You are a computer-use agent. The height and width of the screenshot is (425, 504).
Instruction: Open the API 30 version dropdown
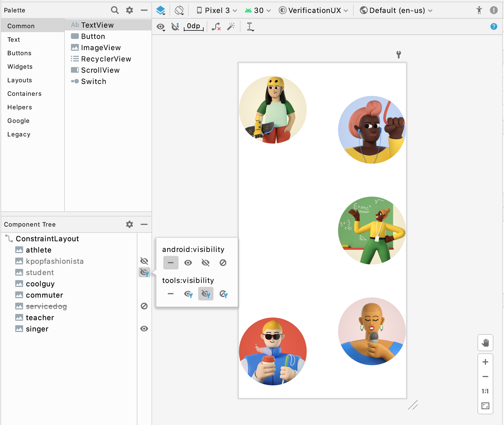258,10
